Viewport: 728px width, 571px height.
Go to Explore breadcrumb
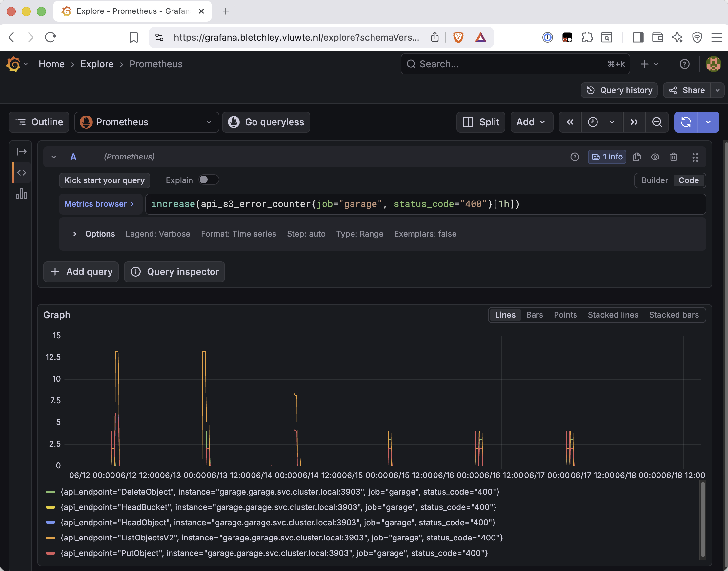click(x=97, y=64)
